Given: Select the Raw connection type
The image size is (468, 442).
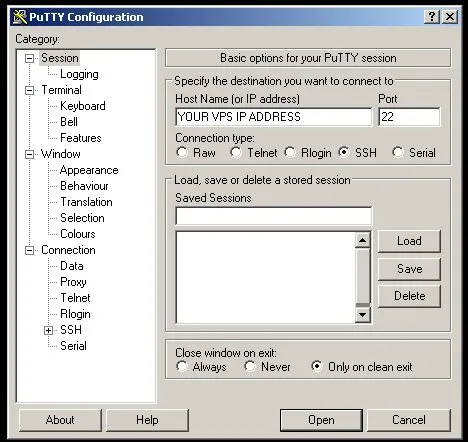Looking at the screenshot, I should click(182, 153).
